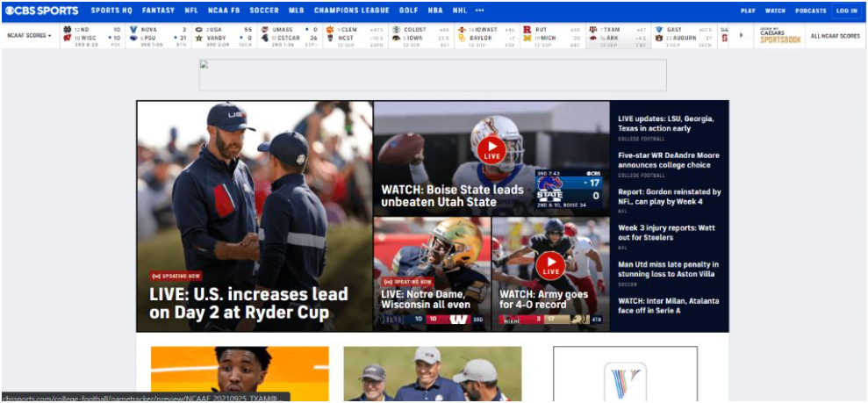
Task: Click the broken banner ad placeholder
Action: click(433, 75)
